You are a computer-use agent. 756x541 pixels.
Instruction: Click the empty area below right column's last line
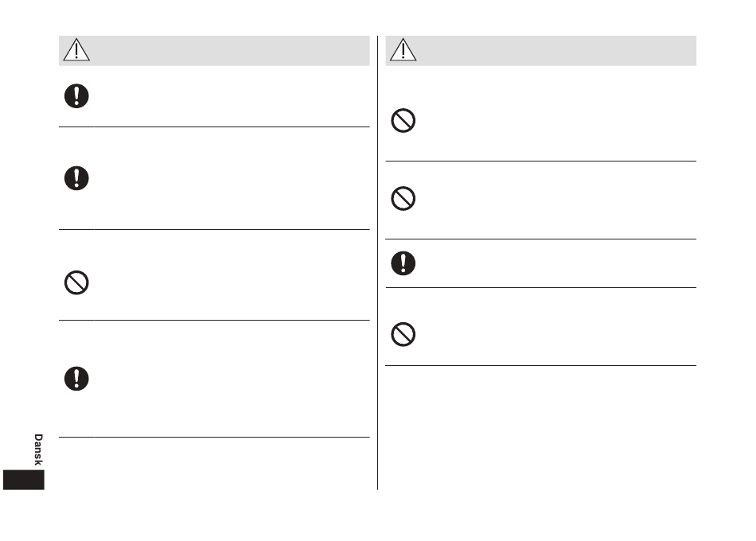point(541,428)
